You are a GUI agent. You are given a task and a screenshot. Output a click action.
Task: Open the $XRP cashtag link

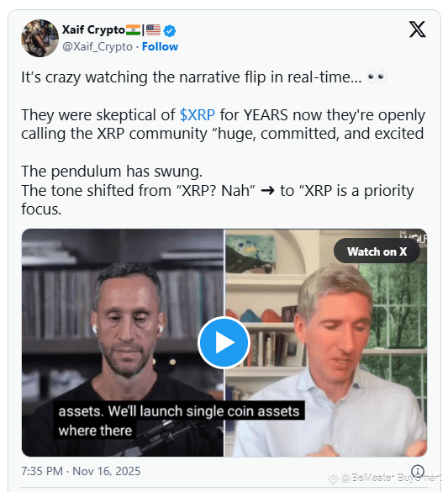click(198, 115)
